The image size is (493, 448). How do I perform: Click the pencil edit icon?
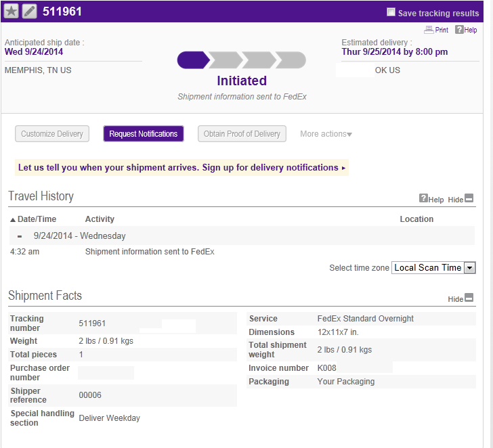click(x=30, y=12)
